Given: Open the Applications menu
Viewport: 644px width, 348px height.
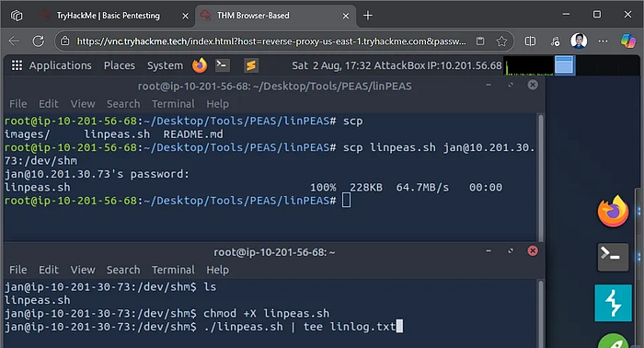Looking at the screenshot, I should tap(52, 65).
